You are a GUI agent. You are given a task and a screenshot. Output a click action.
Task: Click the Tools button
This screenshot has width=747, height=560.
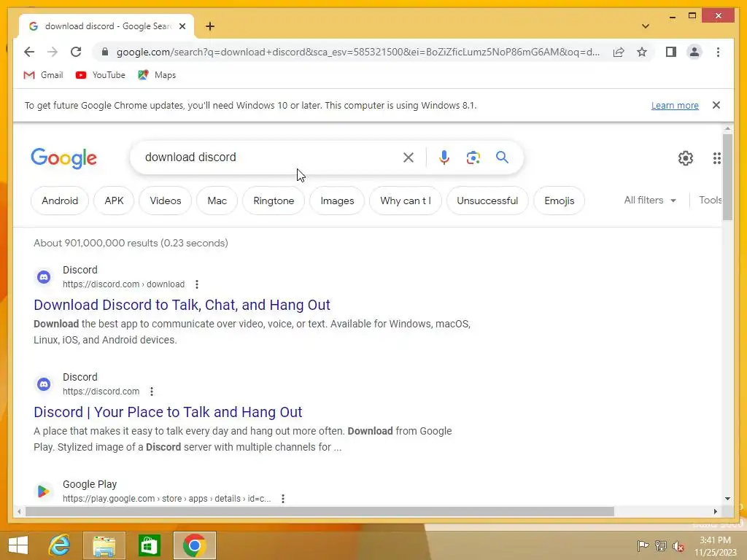pyautogui.click(x=710, y=200)
